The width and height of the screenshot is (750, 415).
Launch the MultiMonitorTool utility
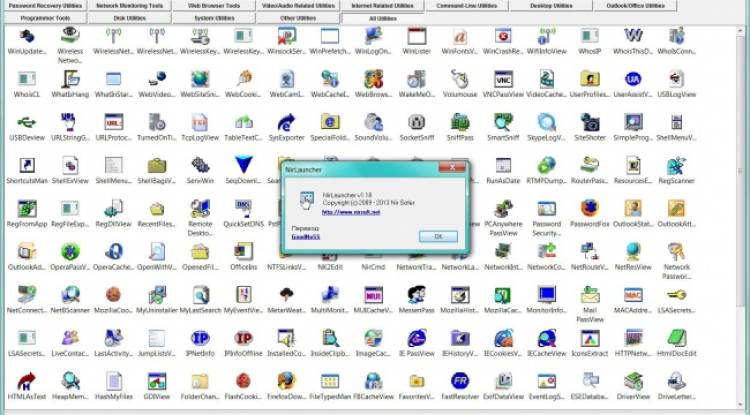tap(330, 295)
